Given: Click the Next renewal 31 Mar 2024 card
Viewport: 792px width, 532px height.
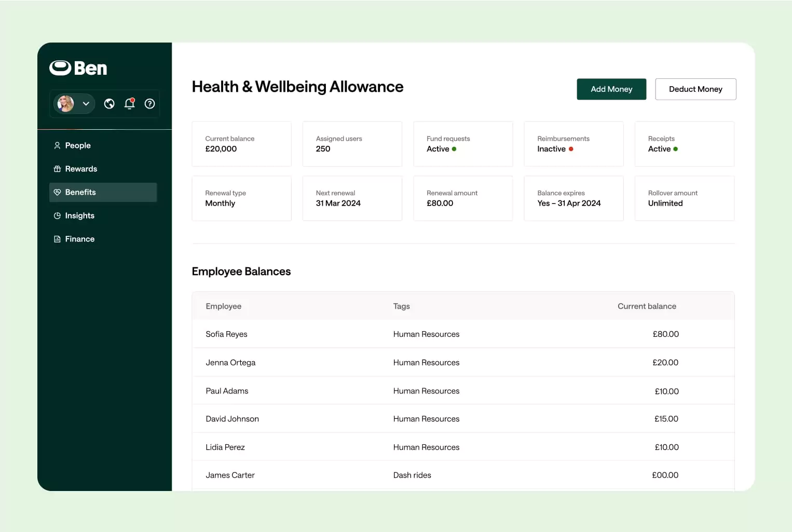Looking at the screenshot, I should click(352, 198).
